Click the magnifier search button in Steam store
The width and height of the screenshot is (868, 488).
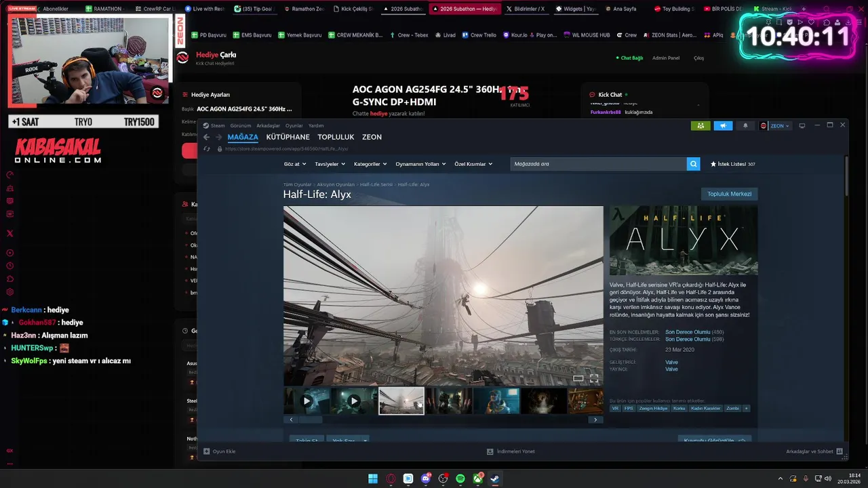click(x=693, y=164)
